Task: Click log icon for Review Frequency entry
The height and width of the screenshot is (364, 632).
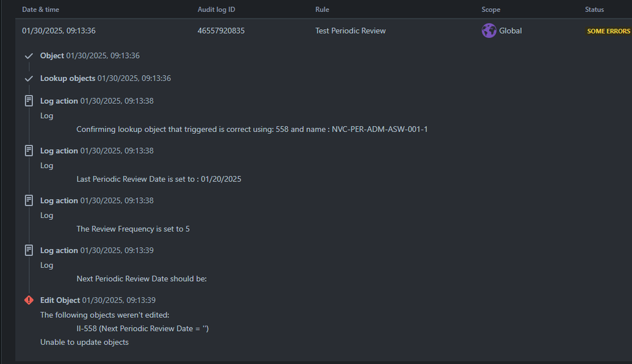Action: [x=28, y=200]
